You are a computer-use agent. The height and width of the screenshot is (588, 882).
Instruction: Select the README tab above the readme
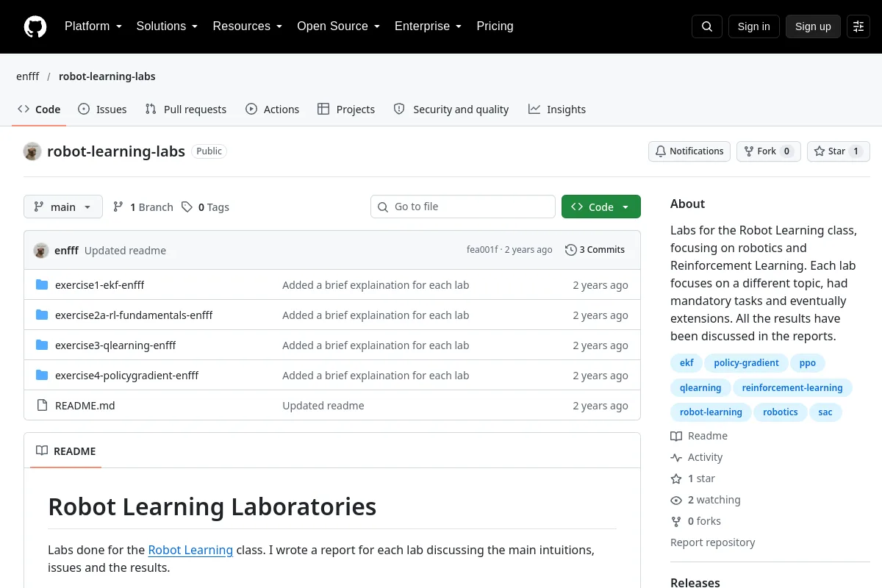point(66,451)
